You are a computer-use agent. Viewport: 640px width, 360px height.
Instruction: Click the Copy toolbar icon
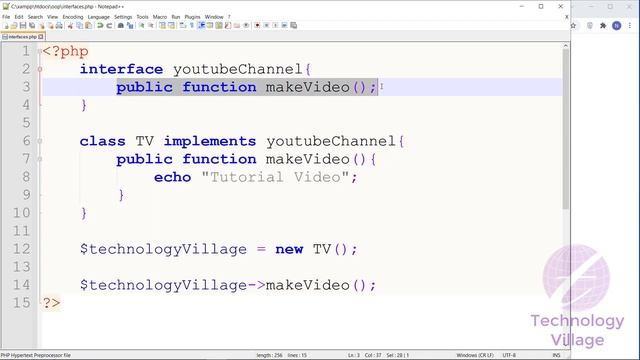[79, 25]
